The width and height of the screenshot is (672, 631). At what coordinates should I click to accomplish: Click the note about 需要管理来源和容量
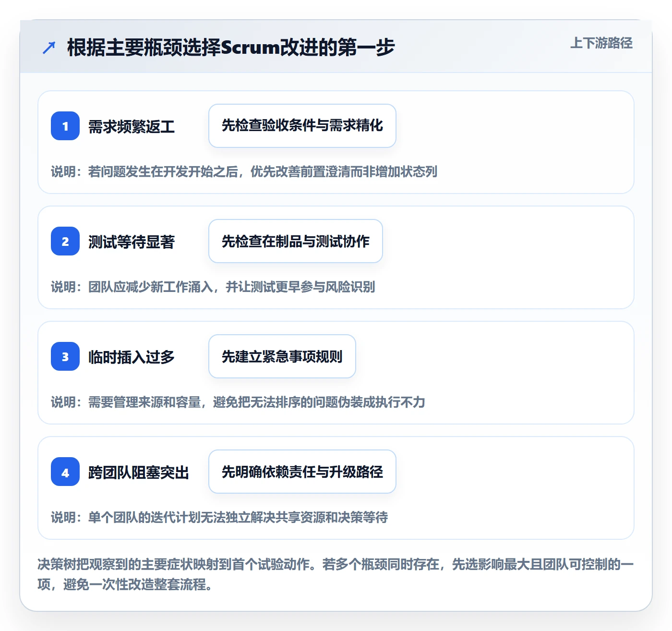point(238,402)
